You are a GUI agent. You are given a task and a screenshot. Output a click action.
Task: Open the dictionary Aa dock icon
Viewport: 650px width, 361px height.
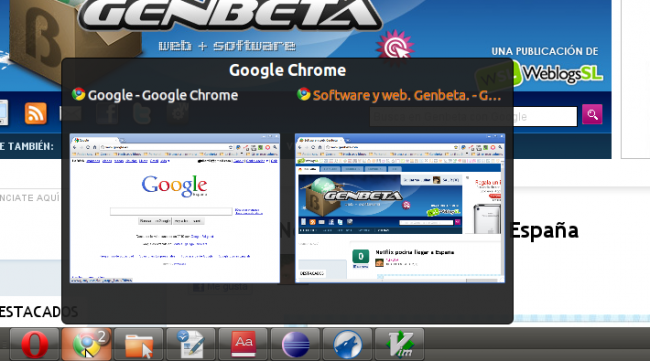pos(243,344)
